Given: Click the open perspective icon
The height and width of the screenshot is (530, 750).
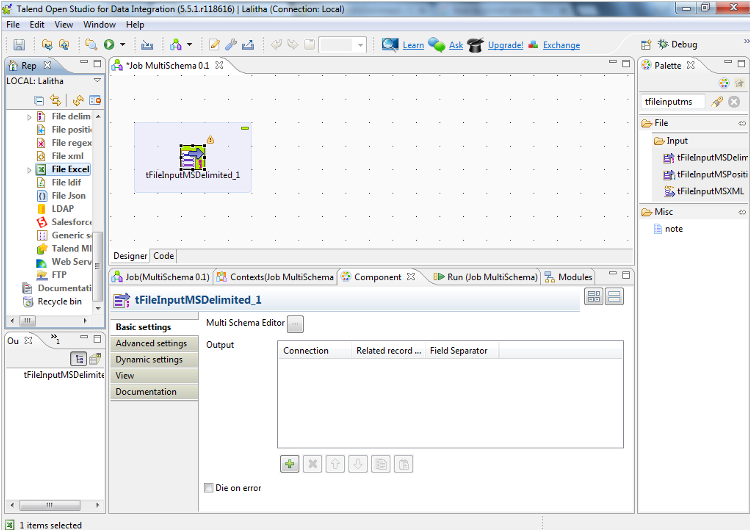Looking at the screenshot, I should click(646, 44).
